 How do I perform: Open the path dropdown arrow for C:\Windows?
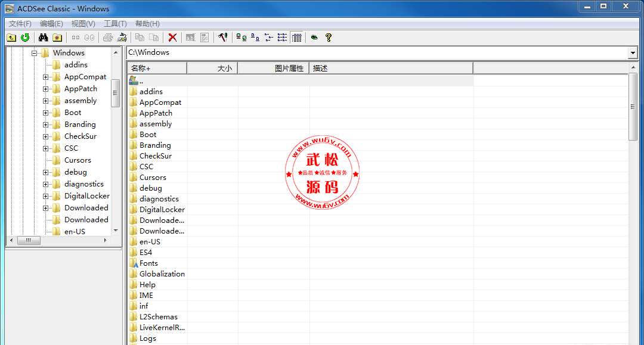[x=632, y=52]
